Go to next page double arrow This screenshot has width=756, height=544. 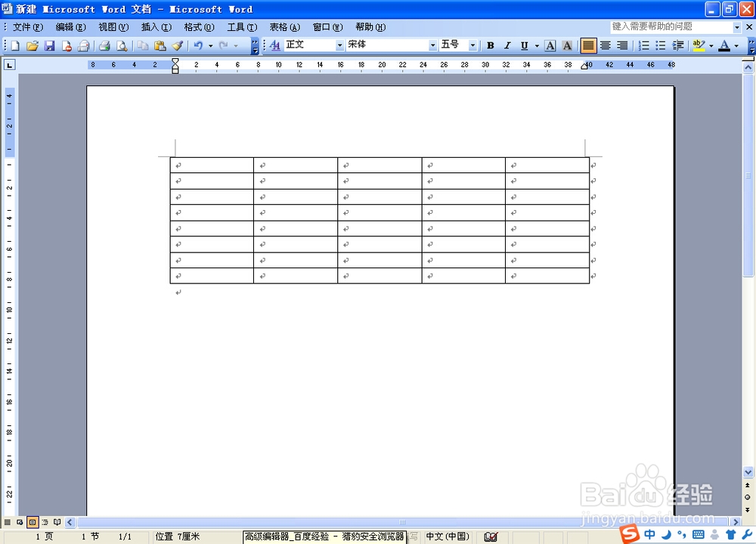(x=748, y=510)
